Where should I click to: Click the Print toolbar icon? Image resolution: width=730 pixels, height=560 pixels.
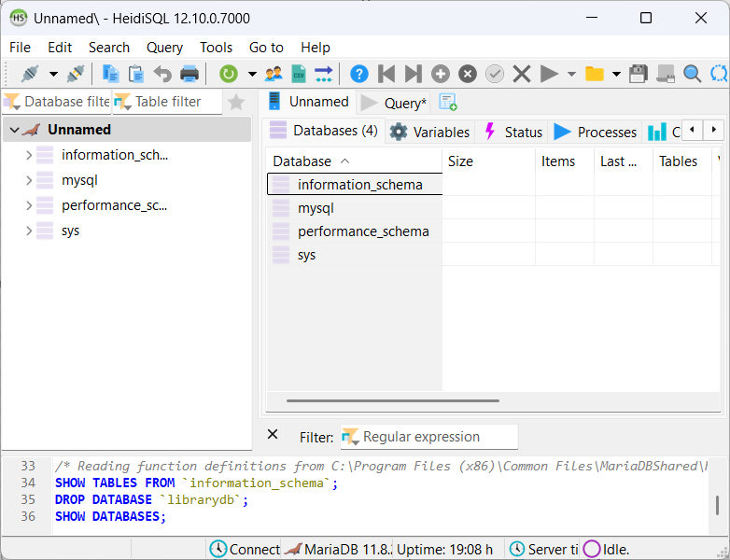coord(190,74)
